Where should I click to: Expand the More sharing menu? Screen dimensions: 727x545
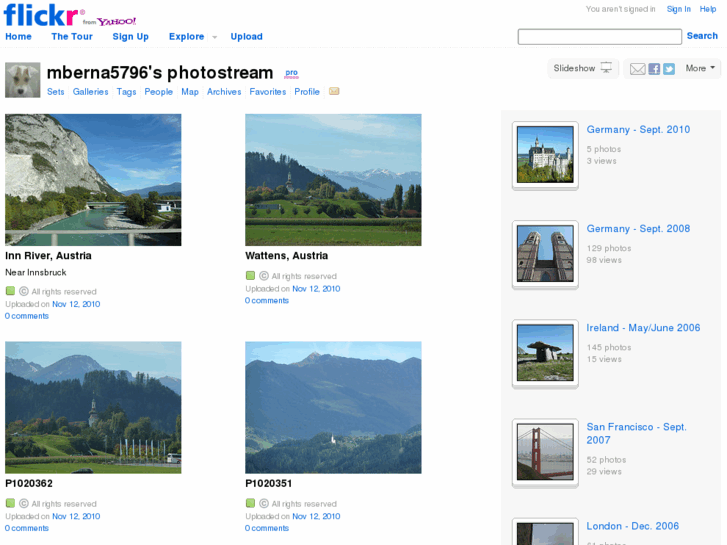(700, 68)
